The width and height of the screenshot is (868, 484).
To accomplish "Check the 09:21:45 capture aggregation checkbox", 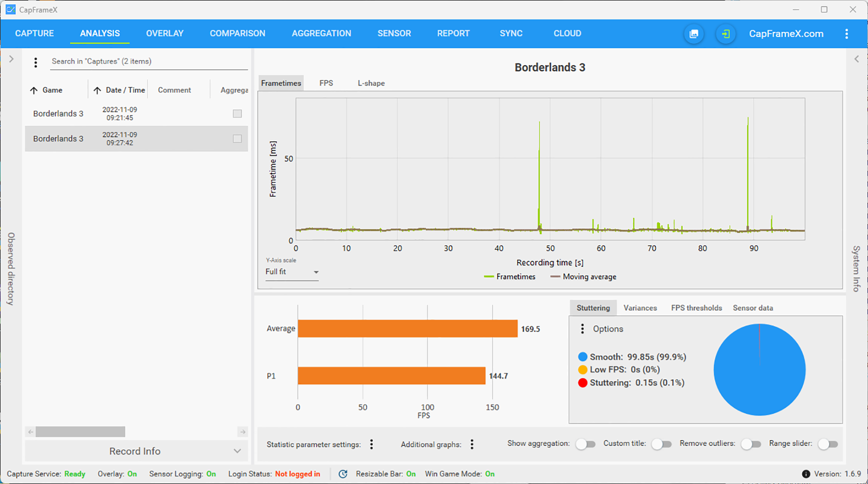I will point(237,113).
